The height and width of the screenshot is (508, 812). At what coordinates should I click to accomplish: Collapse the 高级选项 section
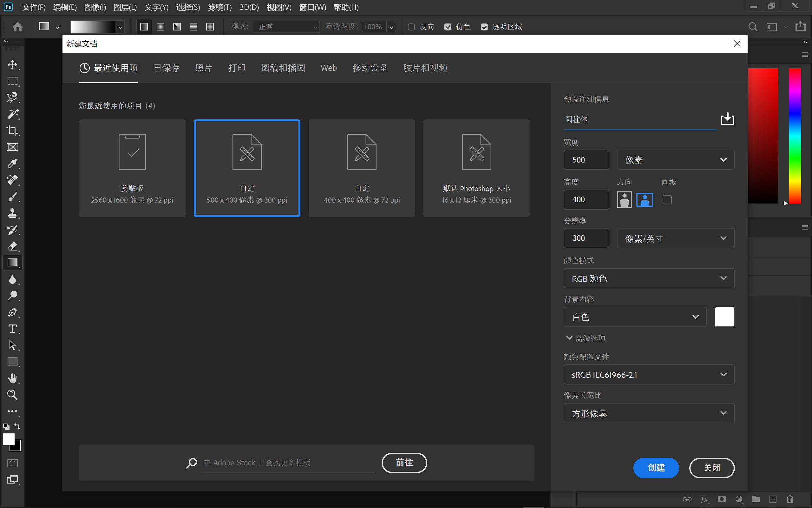(x=586, y=338)
